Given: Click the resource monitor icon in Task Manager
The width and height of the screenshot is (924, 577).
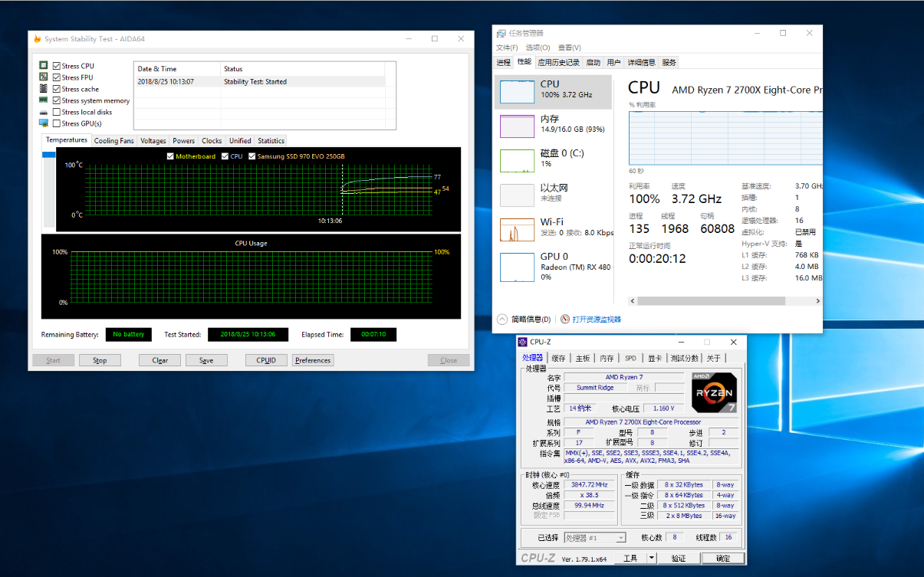Looking at the screenshot, I should [x=565, y=320].
